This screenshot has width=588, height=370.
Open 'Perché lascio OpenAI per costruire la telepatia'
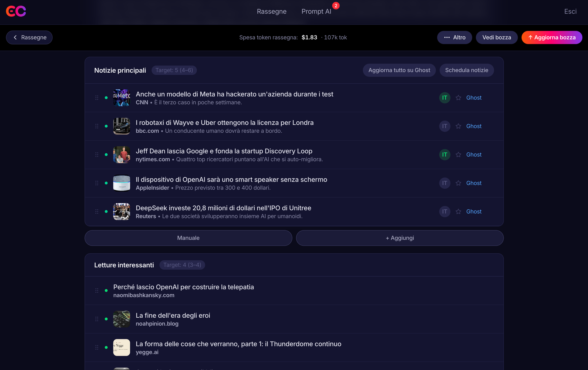pyautogui.click(x=183, y=287)
